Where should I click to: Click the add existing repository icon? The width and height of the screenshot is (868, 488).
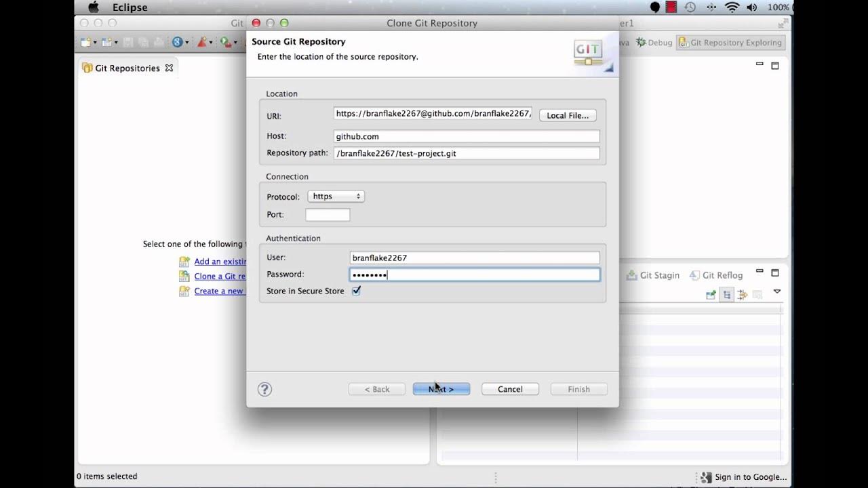click(184, 262)
